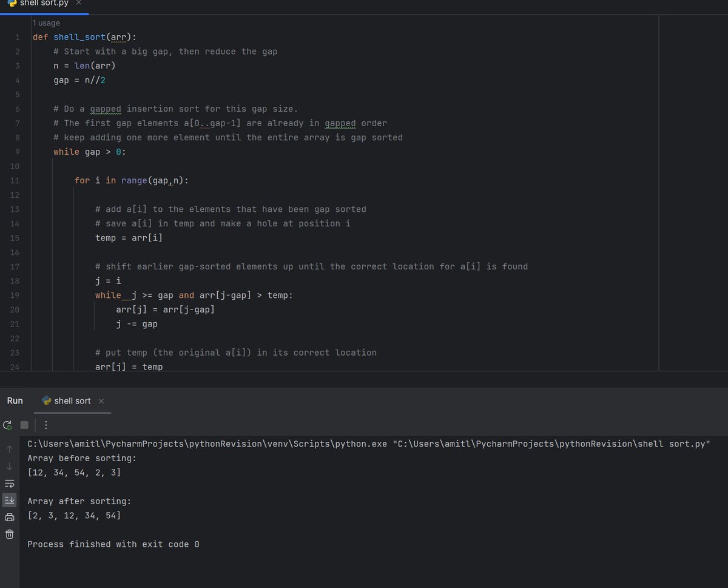This screenshot has height=588, width=728.
Task: Clear console with the trash icon
Action: click(x=9, y=535)
